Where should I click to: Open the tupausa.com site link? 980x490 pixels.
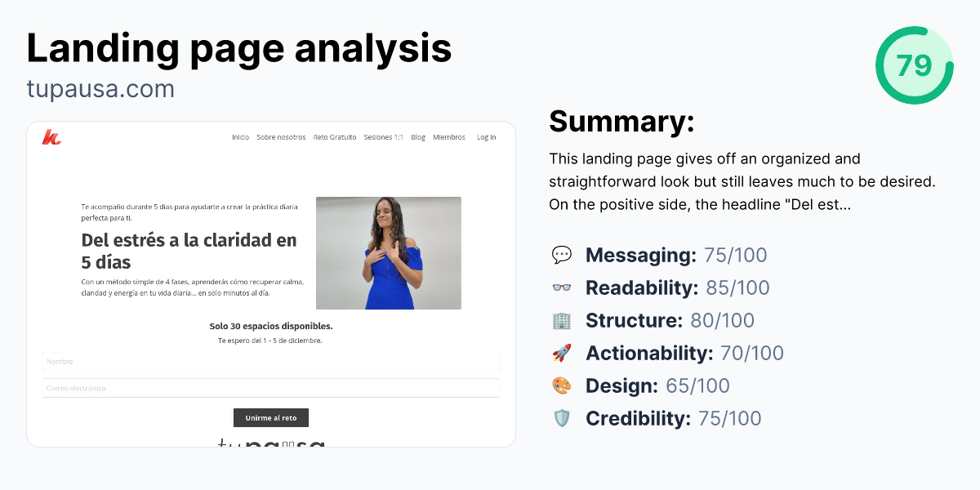(100, 88)
